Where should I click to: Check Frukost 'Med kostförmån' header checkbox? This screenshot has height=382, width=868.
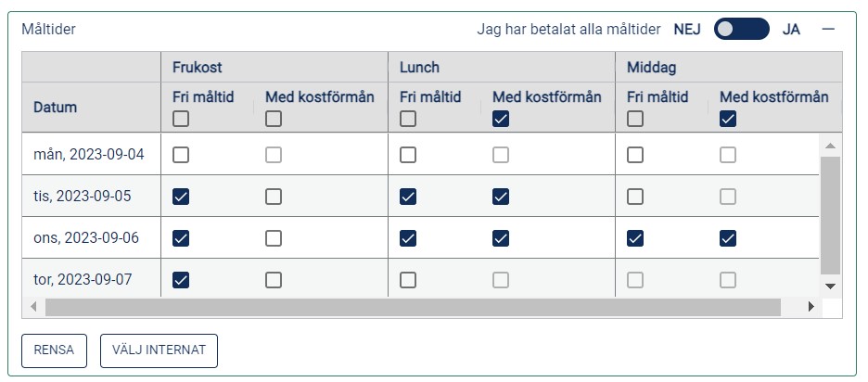coord(274,119)
